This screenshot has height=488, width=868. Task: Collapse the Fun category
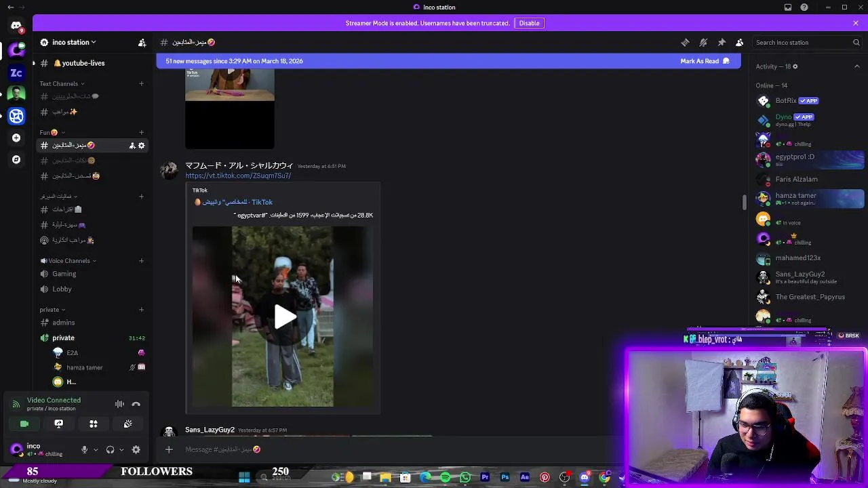point(52,132)
